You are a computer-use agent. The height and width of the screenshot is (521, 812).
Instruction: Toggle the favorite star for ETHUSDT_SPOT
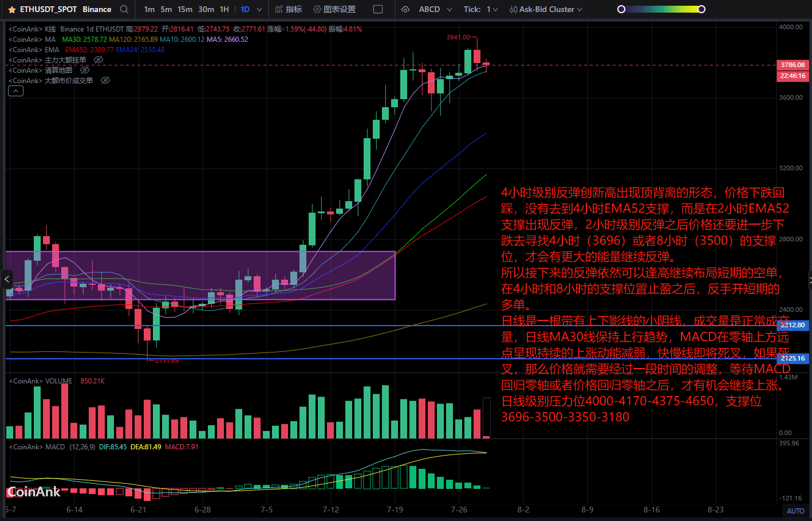tap(11, 10)
